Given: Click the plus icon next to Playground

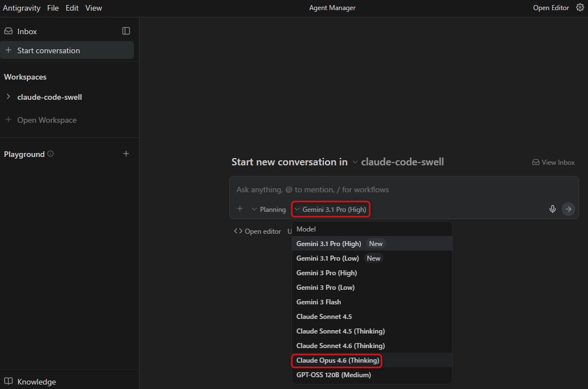Looking at the screenshot, I should [x=126, y=154].
